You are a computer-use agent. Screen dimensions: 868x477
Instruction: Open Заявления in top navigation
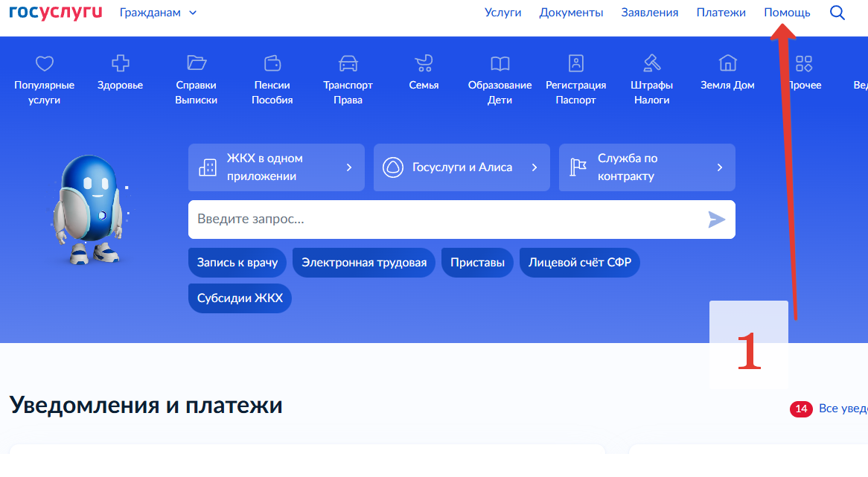pos(649,13)
